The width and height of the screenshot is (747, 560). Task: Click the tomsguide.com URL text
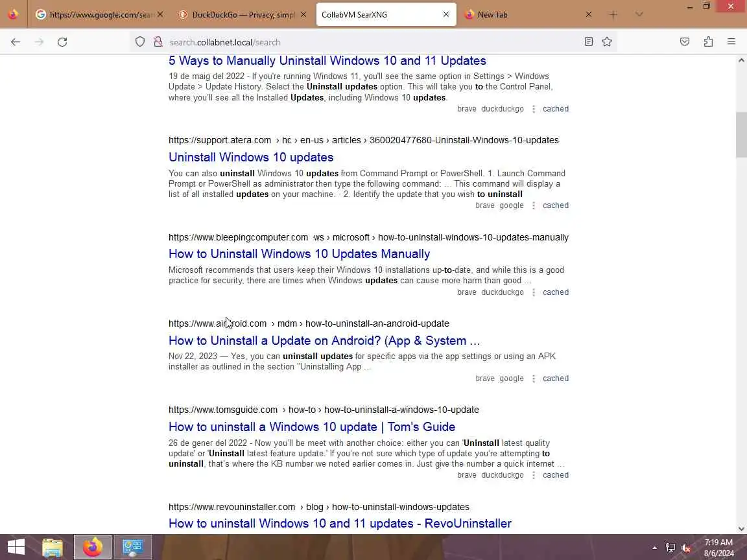pos(324,410)
